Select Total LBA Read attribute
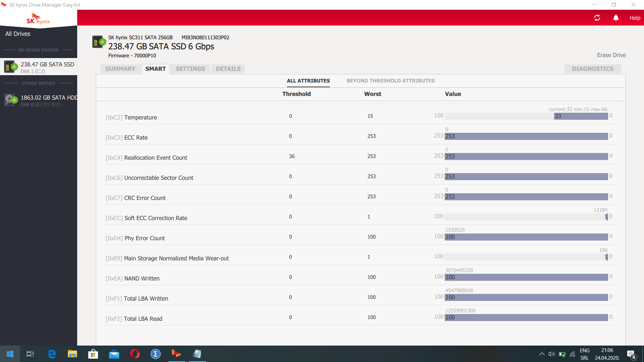644x362 pixels. click(x=361, y=316)
